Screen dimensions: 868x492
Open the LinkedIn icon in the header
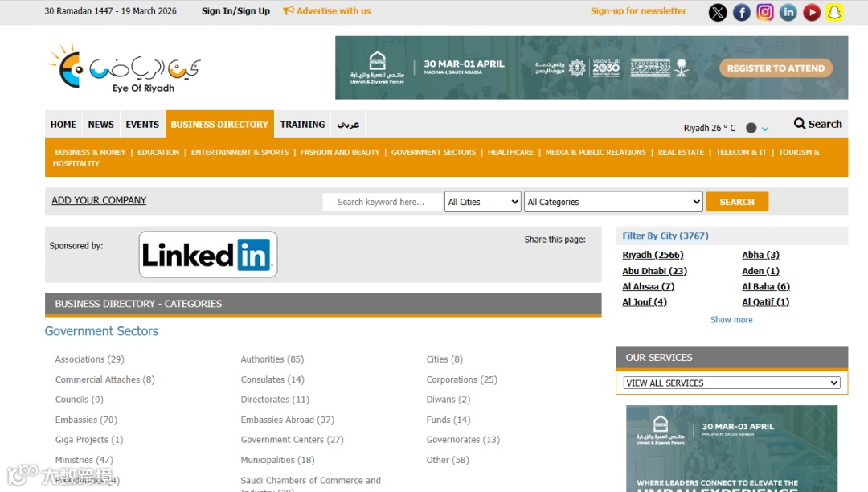(788, 12)
